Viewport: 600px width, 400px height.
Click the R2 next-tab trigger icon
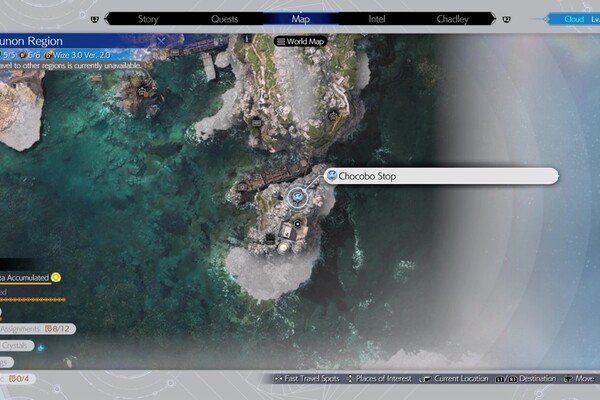pyautogui.click(x=506, y=19)
